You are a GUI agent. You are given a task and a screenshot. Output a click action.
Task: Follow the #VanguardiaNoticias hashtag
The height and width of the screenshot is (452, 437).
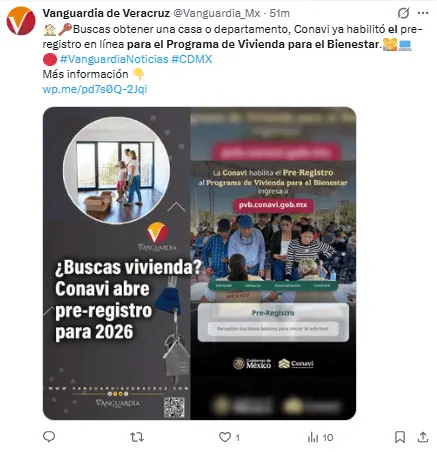[114, 59]
